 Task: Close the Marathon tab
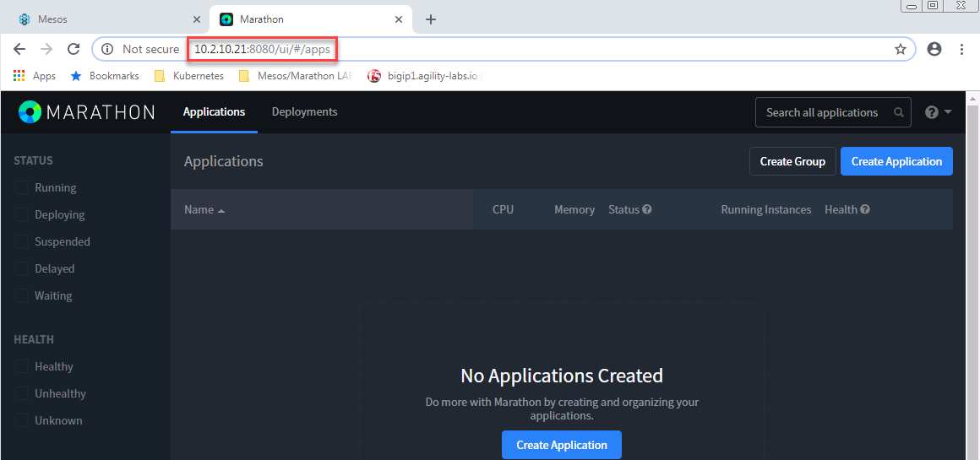coord(398,19)
